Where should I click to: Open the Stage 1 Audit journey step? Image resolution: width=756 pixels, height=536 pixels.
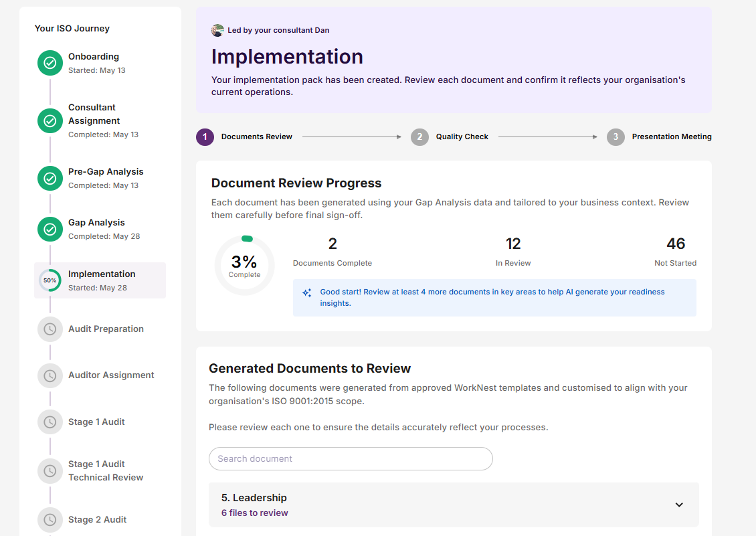(x=96, y=422)
